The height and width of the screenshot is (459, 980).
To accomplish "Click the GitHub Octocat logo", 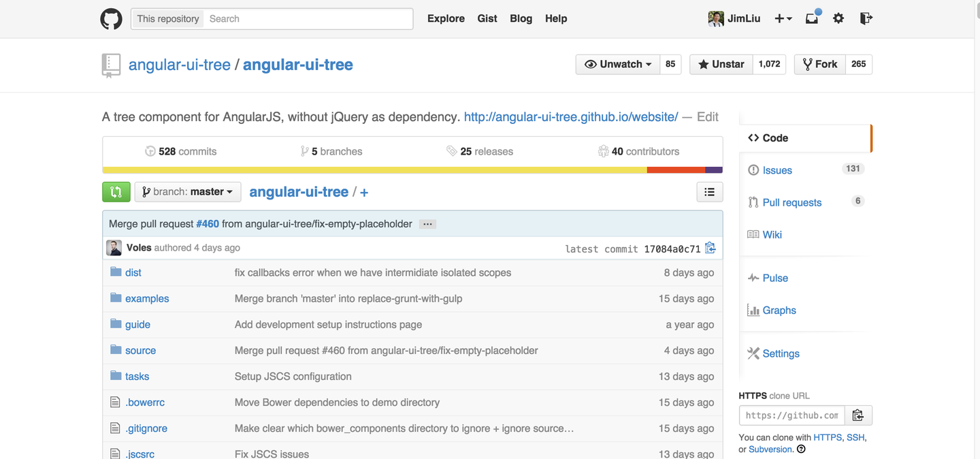I will tap(112, 18).
